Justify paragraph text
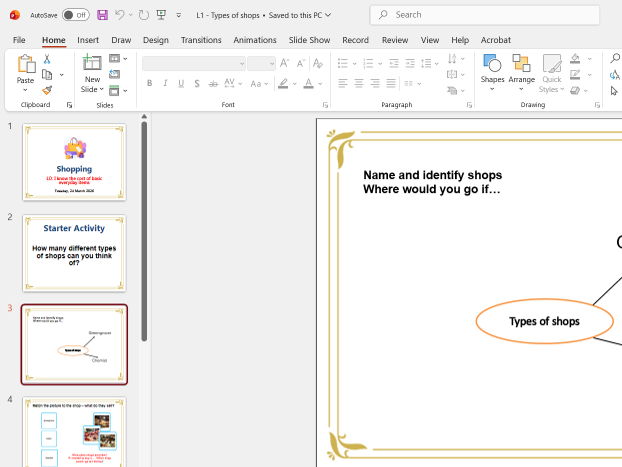622x467 pixels. tap(391, 83)
